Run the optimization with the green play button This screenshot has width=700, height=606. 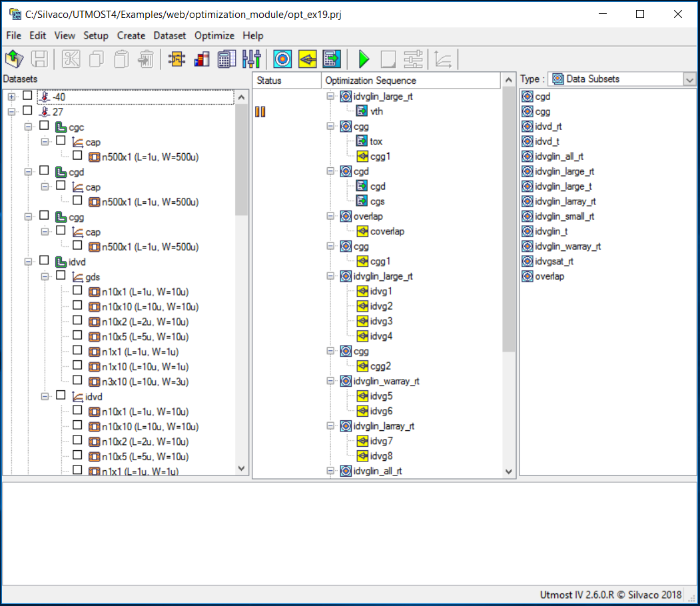(x=364, y=59)
